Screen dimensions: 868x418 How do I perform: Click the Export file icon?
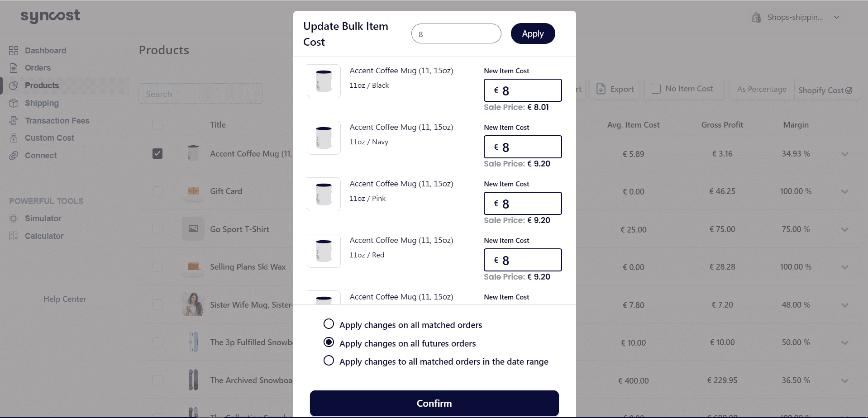tap(601, 89)
